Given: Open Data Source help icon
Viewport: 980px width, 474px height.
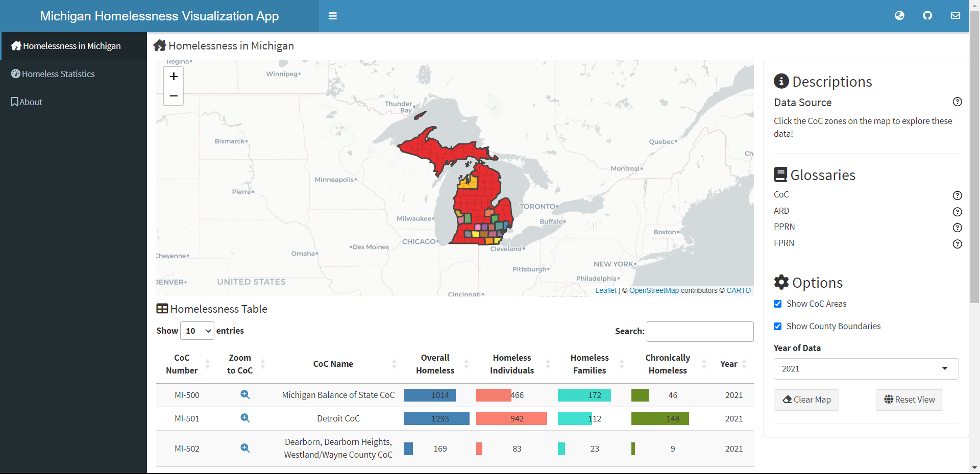Looking at the screenshot, I should 958,102.
